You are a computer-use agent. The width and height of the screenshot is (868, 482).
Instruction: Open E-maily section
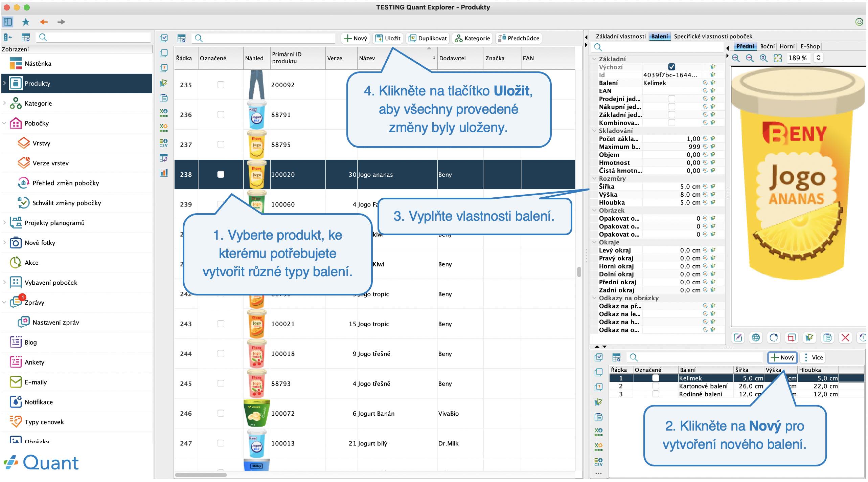coord(36,382)
